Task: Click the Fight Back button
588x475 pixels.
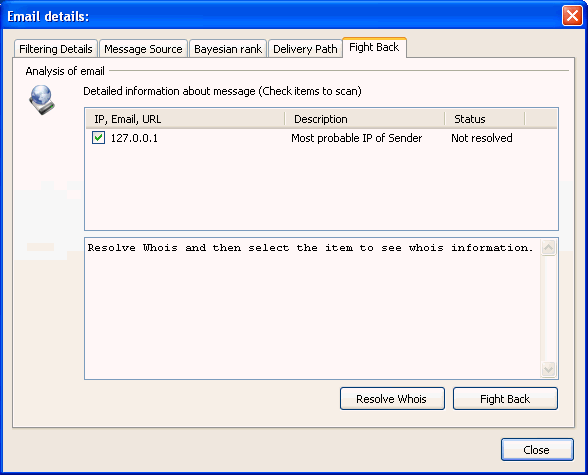Action: point(505,399)
